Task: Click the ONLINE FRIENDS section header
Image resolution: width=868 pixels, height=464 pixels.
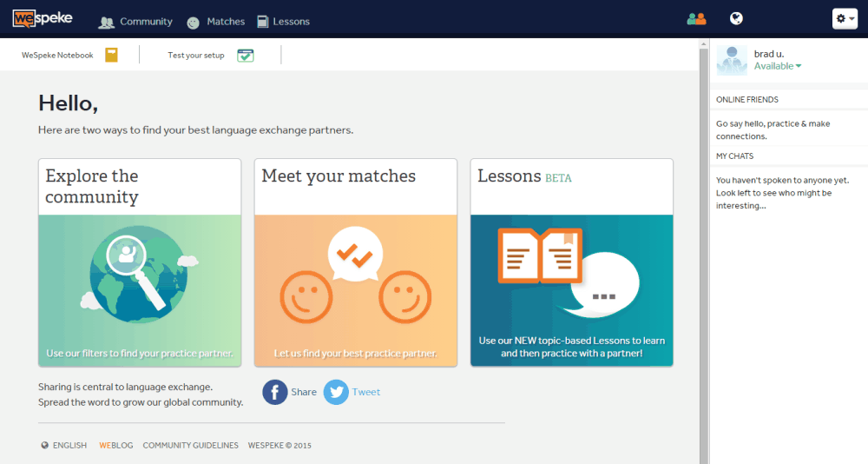Action: tap(746, 100)
